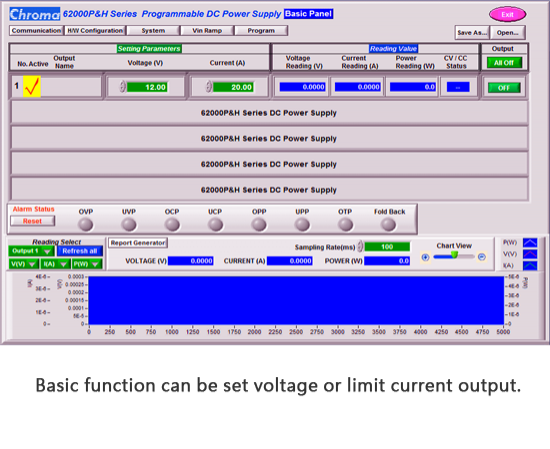This screenshot has width=550, height=449.
Task: Click the Reading Value header
Action: pos(393,49)
